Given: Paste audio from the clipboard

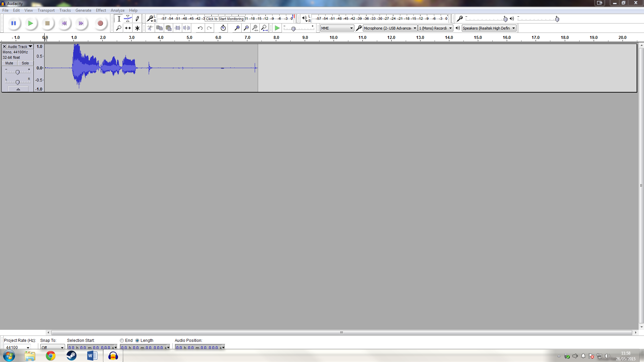Looking at the screenshot, I should click(168, 28).
